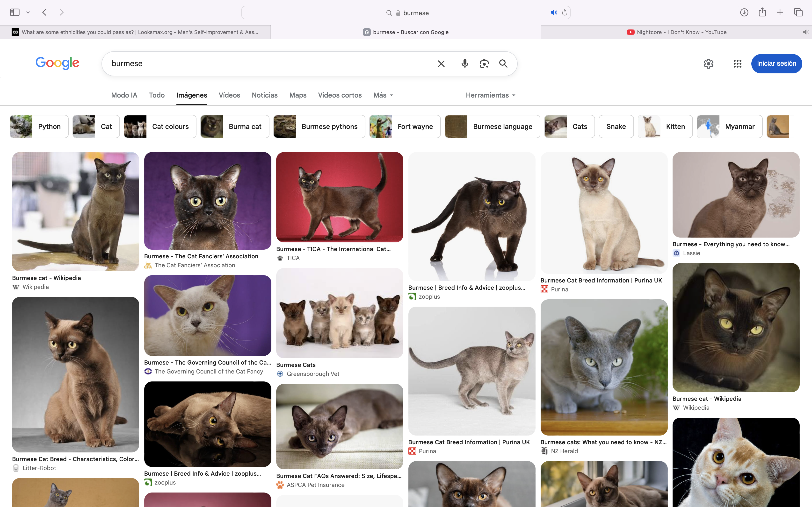Mute audio from the address bar speaker icon

pyautogui.click(x=554, y=13)
